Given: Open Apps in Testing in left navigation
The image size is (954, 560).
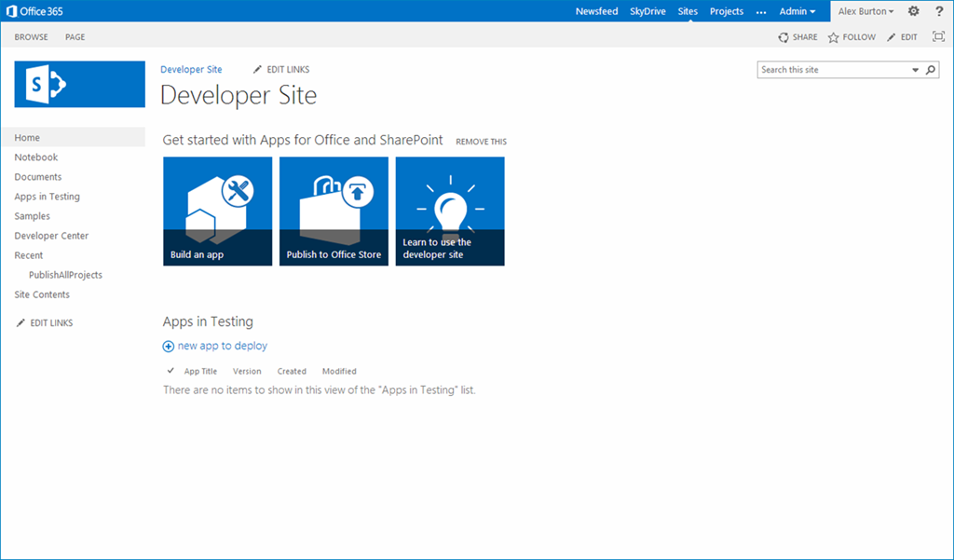Looking at the screenshot, I should [47, 197].
